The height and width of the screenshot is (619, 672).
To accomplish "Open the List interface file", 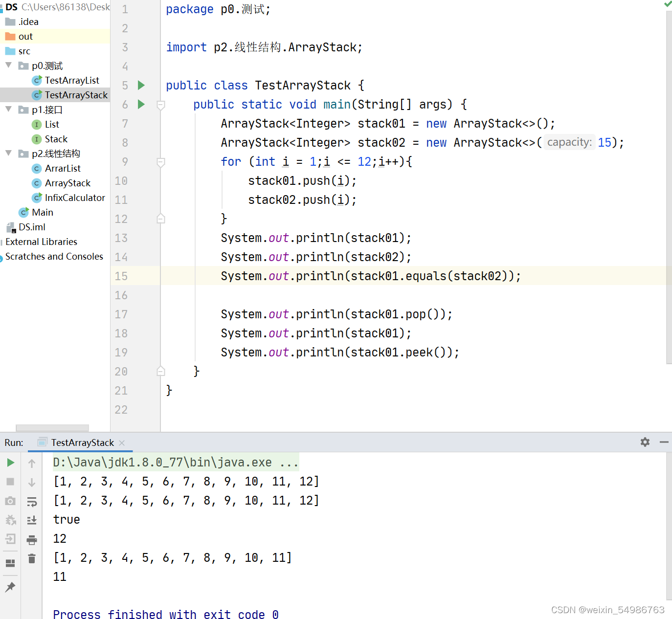I will [52, 124].
